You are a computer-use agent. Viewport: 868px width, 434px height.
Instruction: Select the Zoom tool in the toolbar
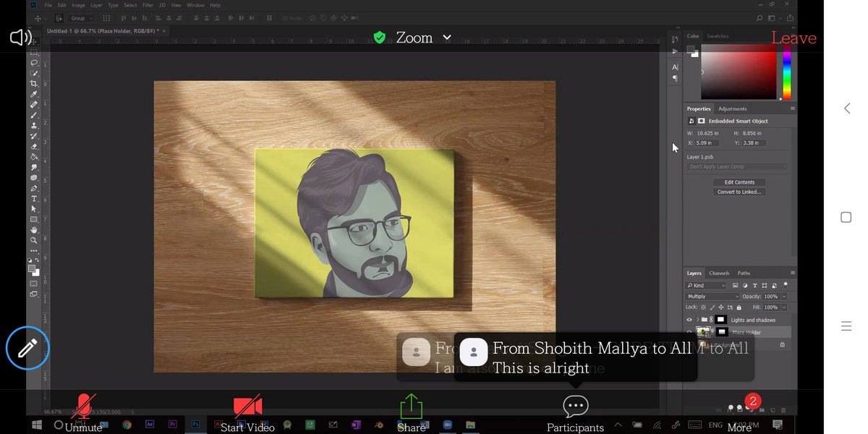[33, 239]
